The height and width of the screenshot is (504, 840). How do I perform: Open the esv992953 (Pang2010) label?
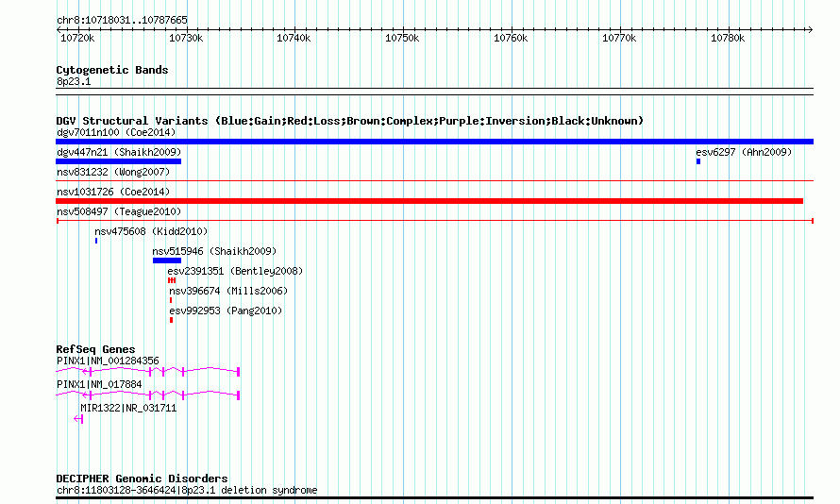click(226, 311)
